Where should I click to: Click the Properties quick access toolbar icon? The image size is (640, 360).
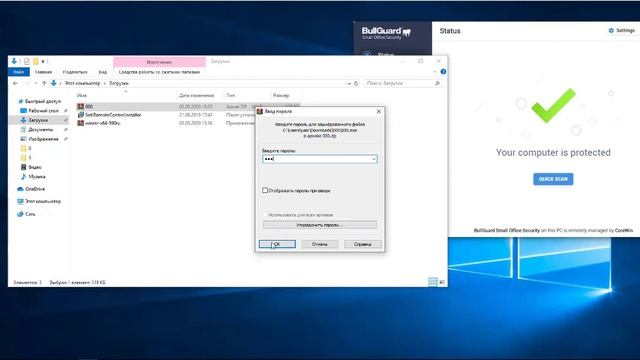click(x=27, y=61)
